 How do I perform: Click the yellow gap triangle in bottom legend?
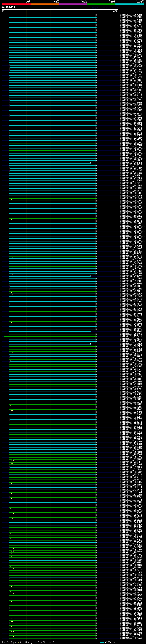[19, 642]
